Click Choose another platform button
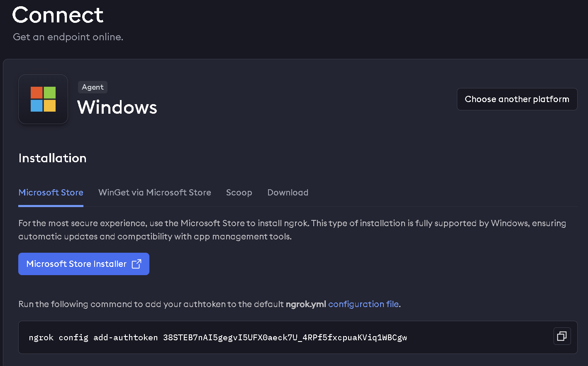This screenshot has height=366, width=588. tap(517, 99)
